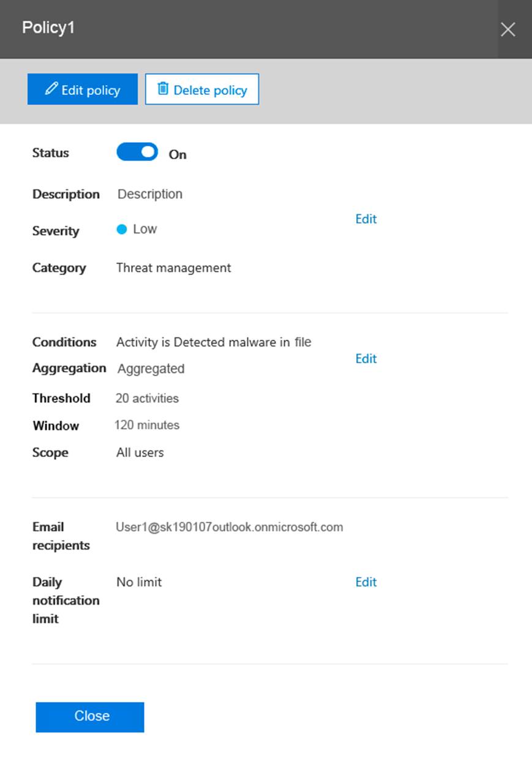Click the pencil icon on Edit policy
The image size is (532, 762).
[x=51, y=89]
